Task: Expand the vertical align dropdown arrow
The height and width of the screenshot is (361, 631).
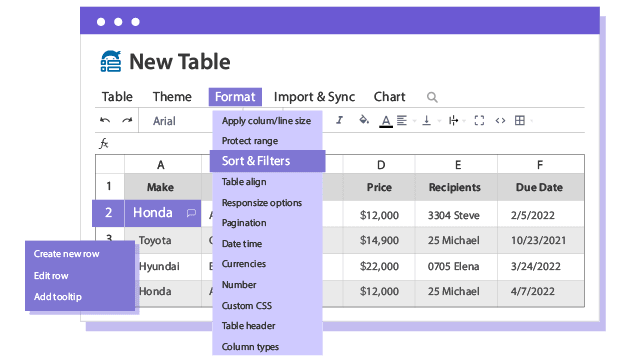Action: point(439,121)
